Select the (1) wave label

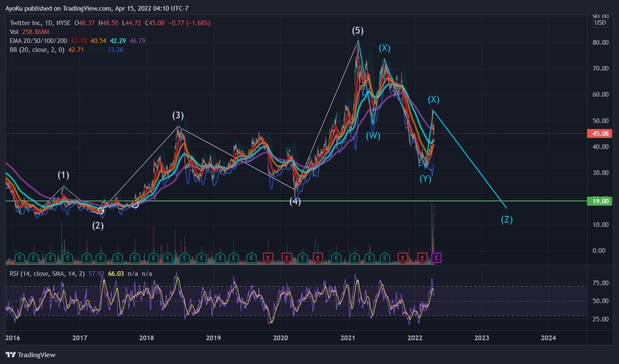click(x=63, y=175)
